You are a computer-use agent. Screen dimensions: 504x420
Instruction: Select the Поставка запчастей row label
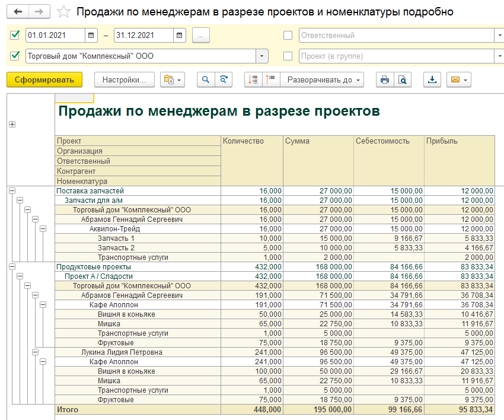[90, 191]
